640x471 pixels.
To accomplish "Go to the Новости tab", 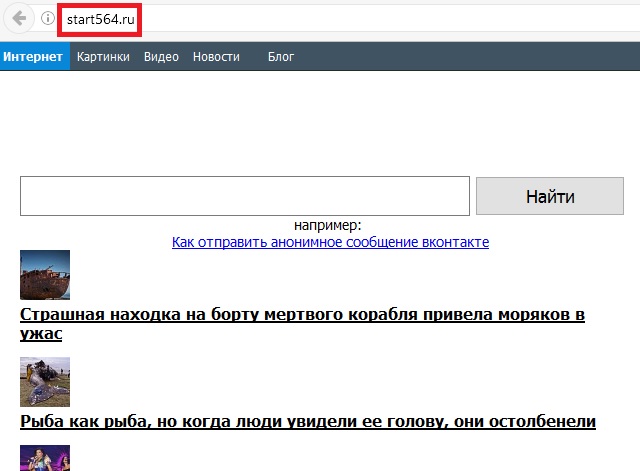I will point(216,56).
